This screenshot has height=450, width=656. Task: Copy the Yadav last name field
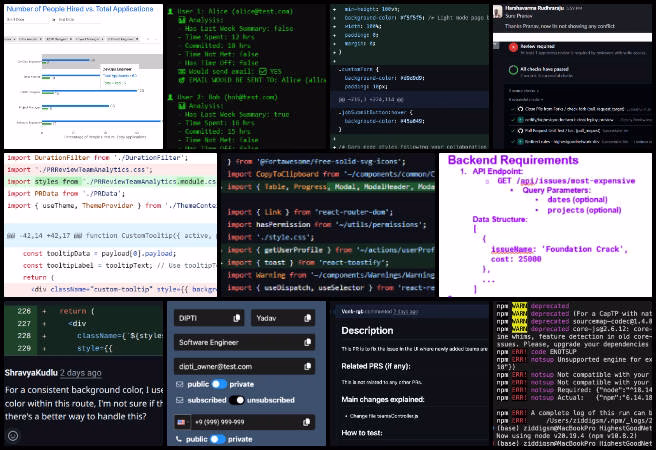[x=308, y=318]
